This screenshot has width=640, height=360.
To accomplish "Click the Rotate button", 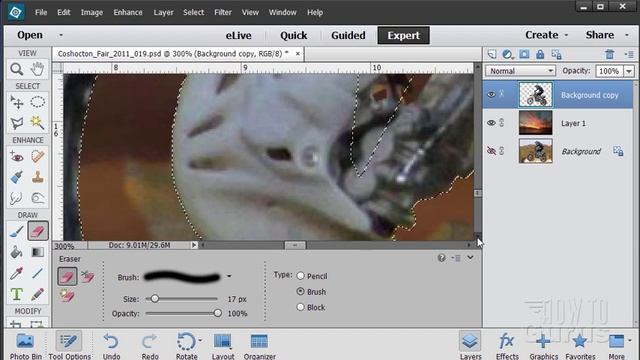I will [x=186, y=346].
